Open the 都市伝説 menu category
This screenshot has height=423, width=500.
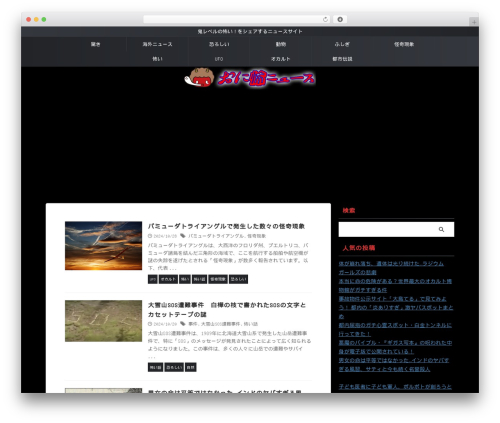(x=342, y=59)
